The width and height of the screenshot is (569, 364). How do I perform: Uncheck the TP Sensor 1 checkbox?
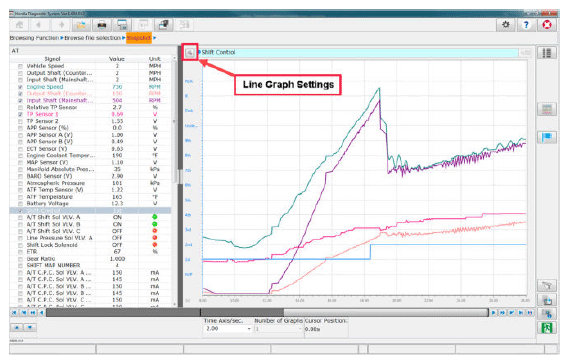pos(20,114)
